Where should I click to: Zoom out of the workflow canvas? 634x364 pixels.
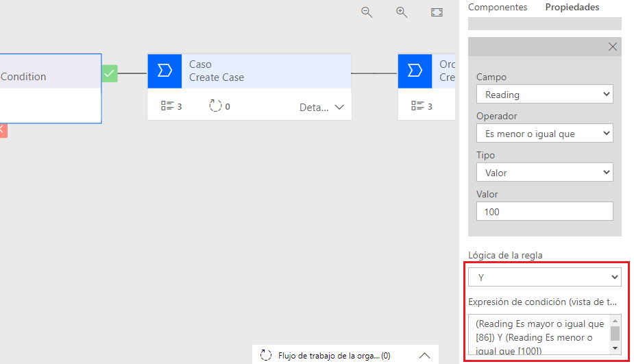pos(367,12)
